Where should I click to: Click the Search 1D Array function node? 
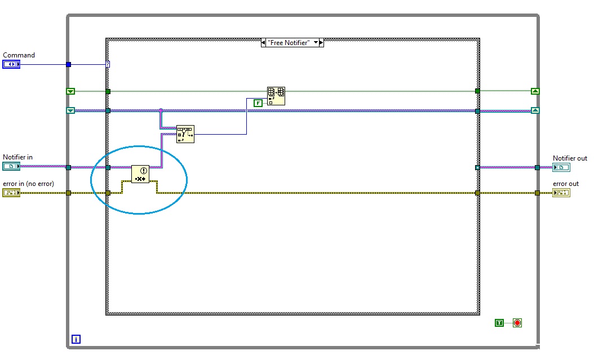pyautogui.click(x=185, y=134)
